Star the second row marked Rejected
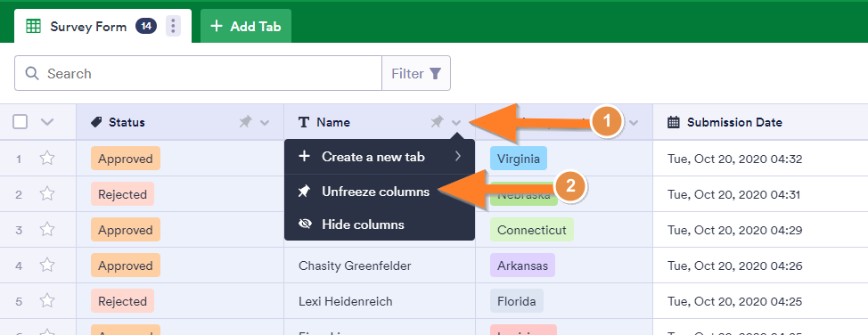 click(x=47, y=194)
